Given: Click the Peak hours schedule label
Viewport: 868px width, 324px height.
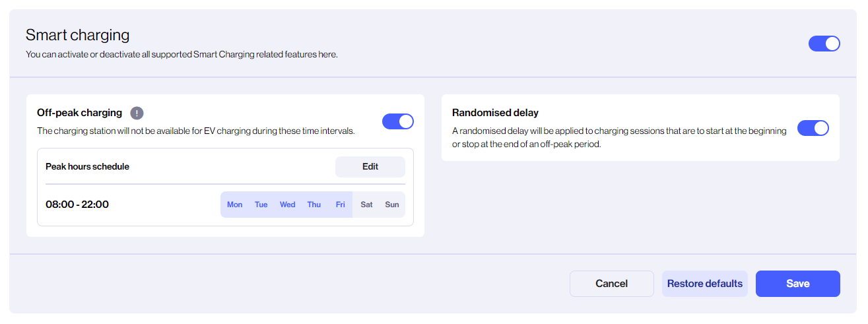Looking at the screenshot, I should (x=87, y=167).
